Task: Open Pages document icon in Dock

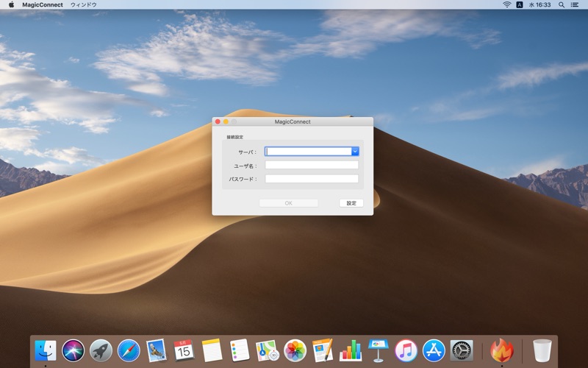Action: coord(323,350)
